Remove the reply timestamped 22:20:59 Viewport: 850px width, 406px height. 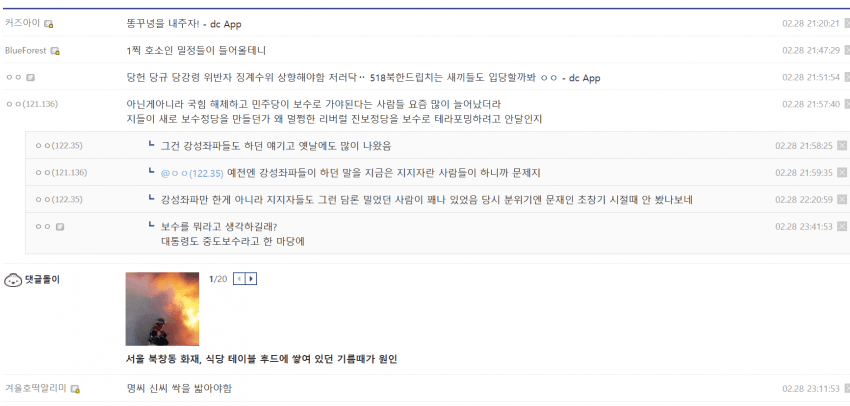[x=841, y=199]
